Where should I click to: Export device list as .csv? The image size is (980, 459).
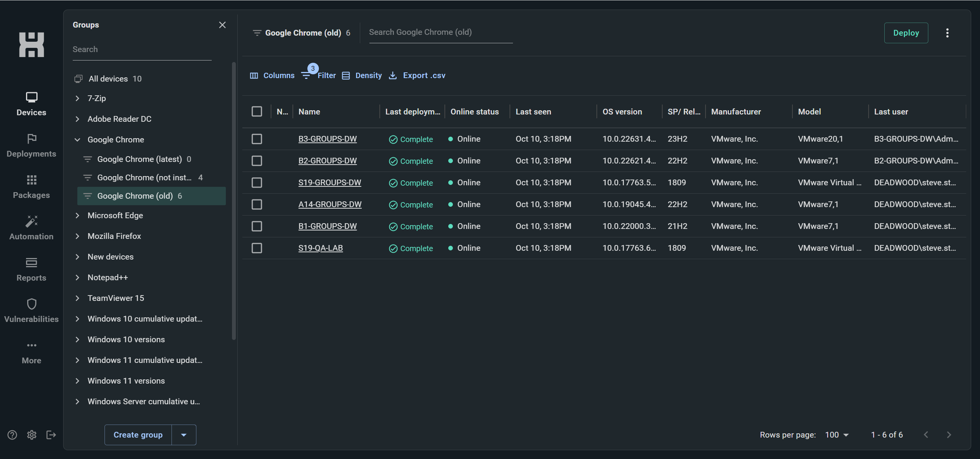(x=417, y=75)
